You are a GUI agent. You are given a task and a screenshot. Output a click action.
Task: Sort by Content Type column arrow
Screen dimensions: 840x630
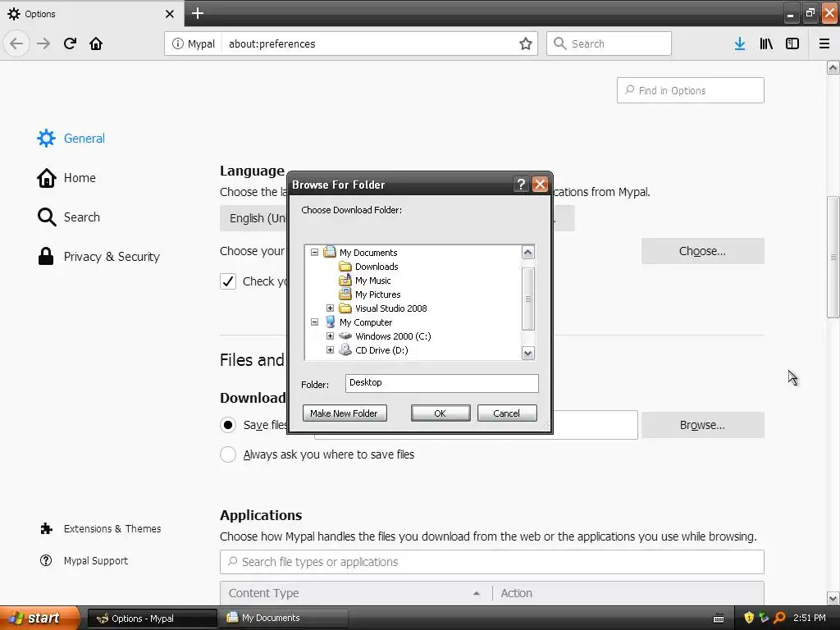click(477, 593)
